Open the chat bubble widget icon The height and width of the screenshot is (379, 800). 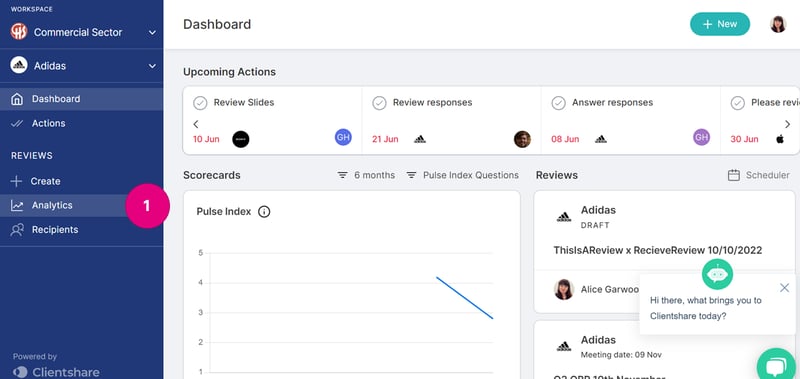click(776, 366)
